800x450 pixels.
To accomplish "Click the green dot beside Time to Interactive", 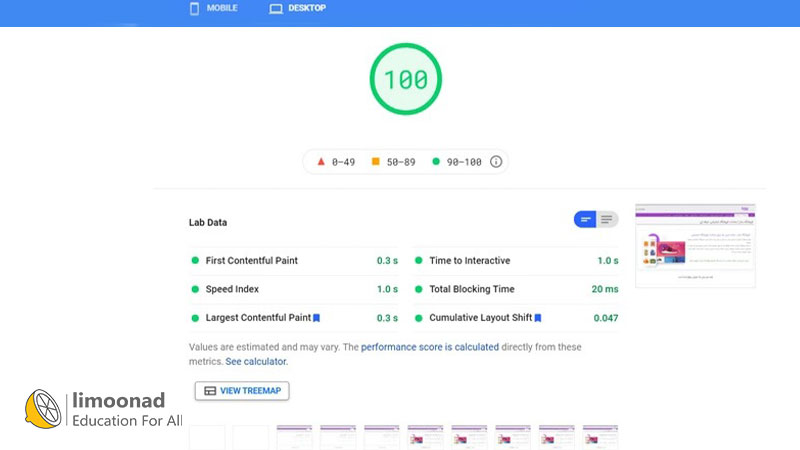I will pyautogui.click(x=418, y=260).
